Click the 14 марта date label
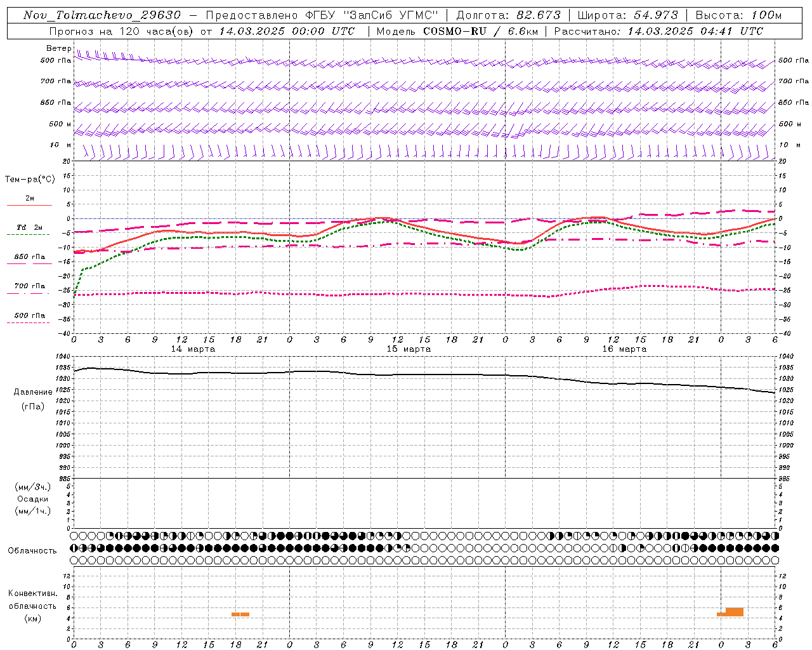 (x=193, y=349)
